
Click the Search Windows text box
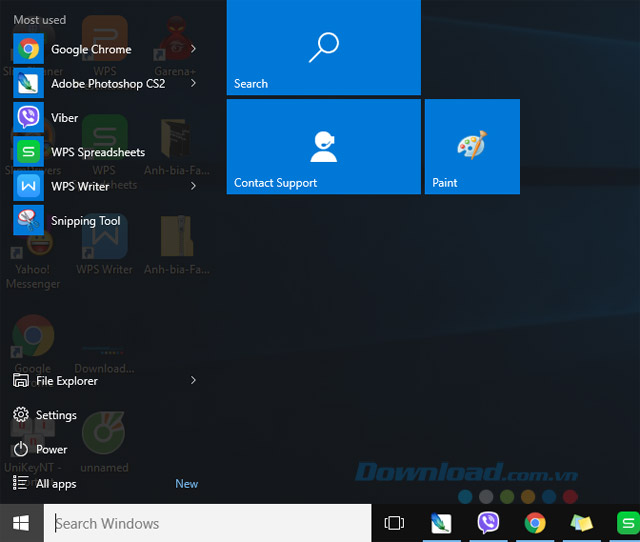click(x=208, y=523)
